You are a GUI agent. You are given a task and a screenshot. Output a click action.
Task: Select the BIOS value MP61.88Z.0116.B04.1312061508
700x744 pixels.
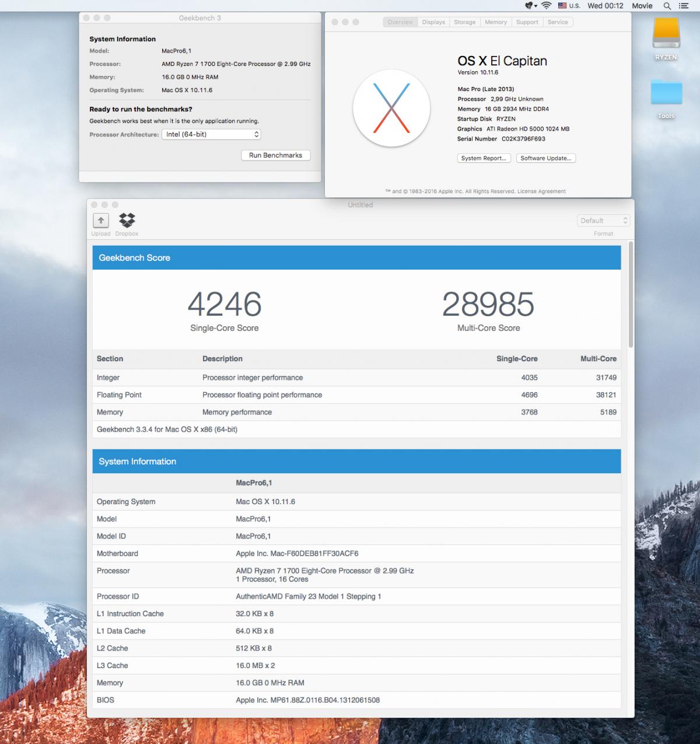(x=325, y=700)
